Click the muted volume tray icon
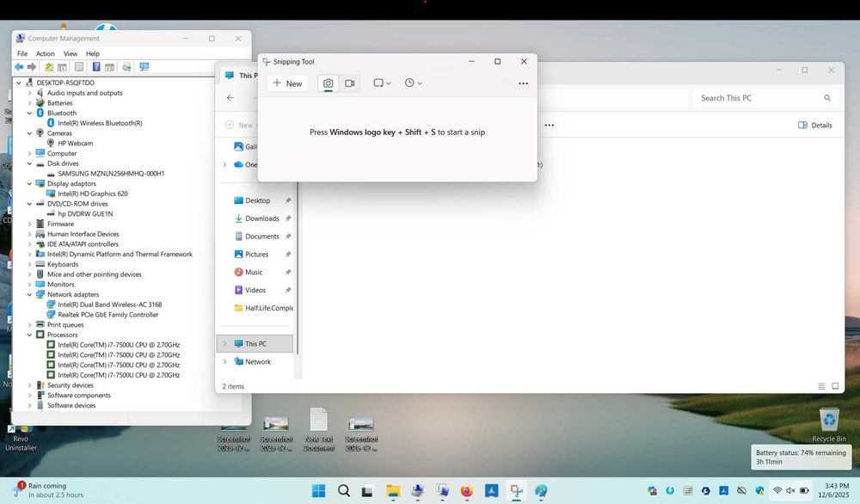This screenshot has height=504, width=860. click(790, 490)
